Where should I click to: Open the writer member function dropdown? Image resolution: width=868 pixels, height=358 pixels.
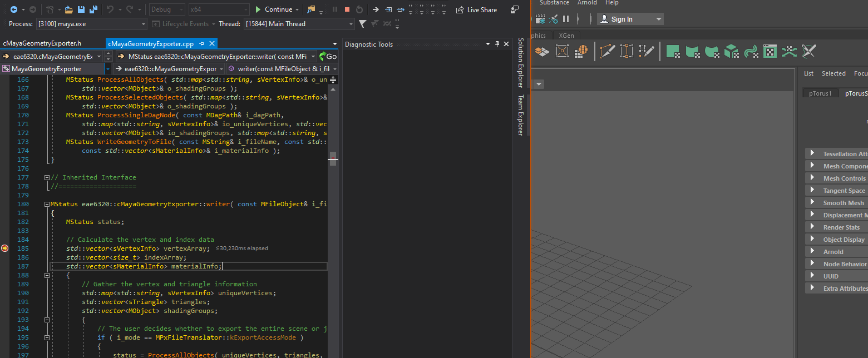click(x=282, y=69)
